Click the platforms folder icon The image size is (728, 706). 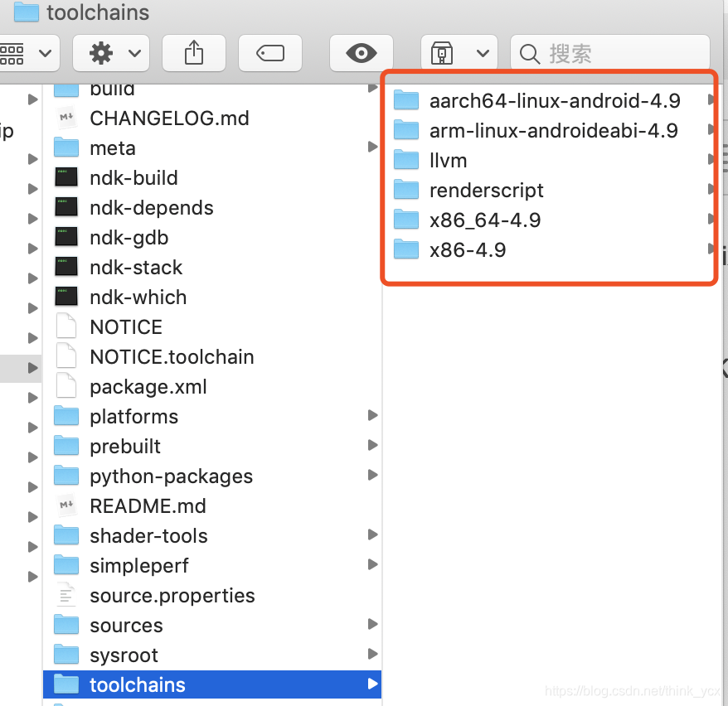[66, 416]
